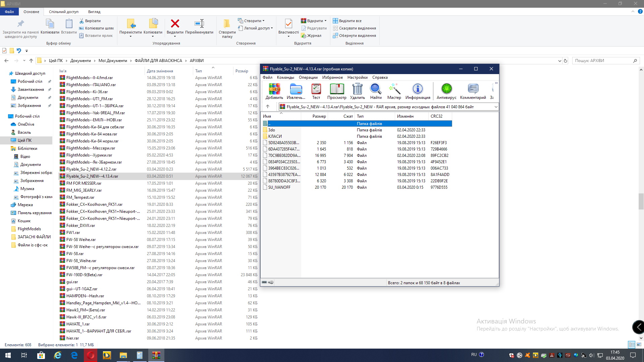Click Виділити все in the ribbon
The height and width of the screenshot is (362, 644).
[x=350, y=21]
